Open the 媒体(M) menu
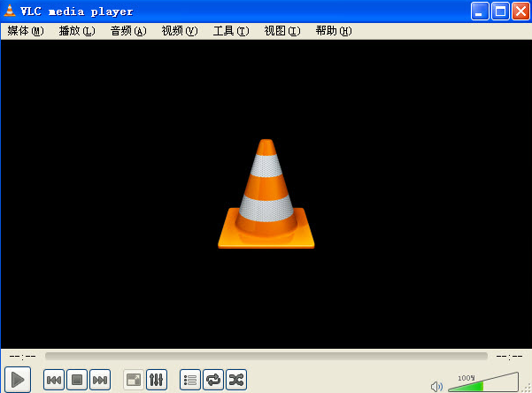This screenshot has height=393, width=532. [x=26, y=31]
